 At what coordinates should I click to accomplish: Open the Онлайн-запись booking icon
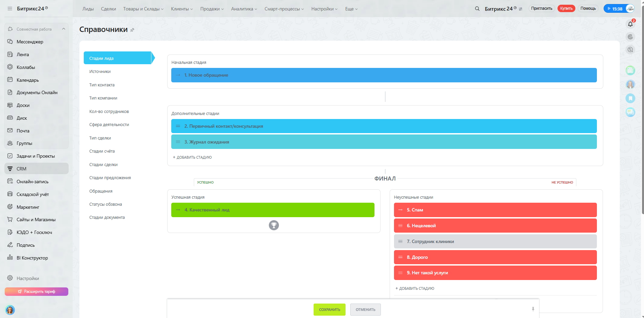[10, 182]
